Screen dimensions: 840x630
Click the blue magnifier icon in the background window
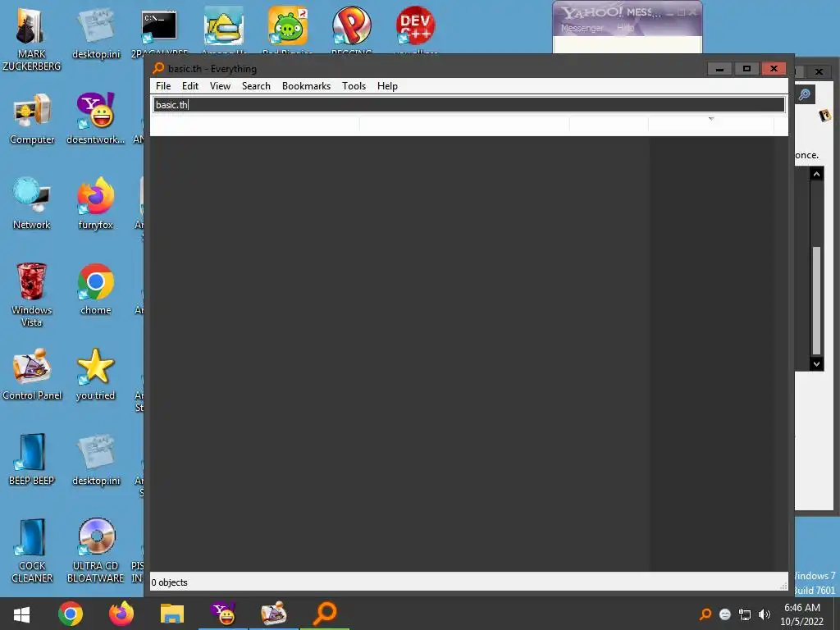tap(804, 95)
